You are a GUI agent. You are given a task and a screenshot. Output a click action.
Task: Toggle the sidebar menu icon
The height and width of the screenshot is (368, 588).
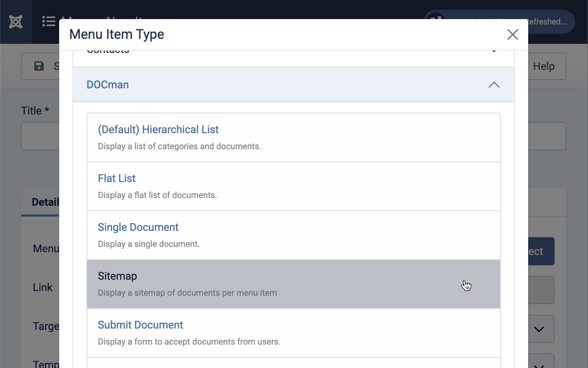point(49,22)
